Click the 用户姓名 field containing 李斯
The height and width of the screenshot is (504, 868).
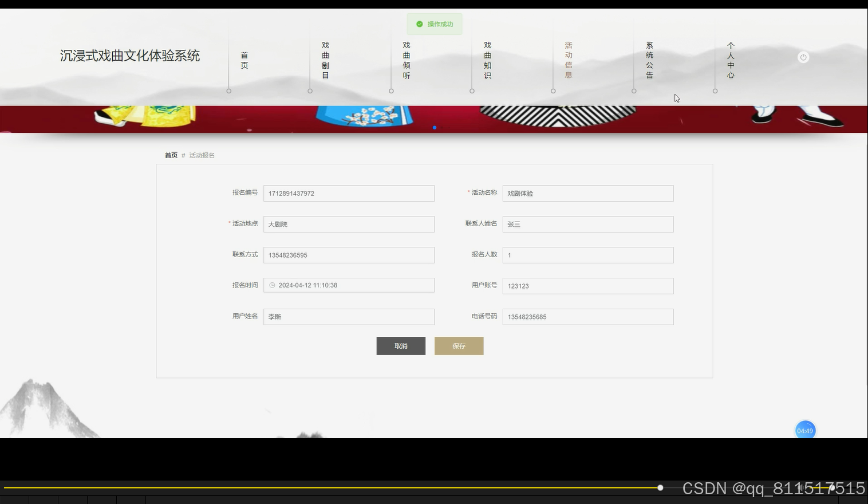(349, 317)
